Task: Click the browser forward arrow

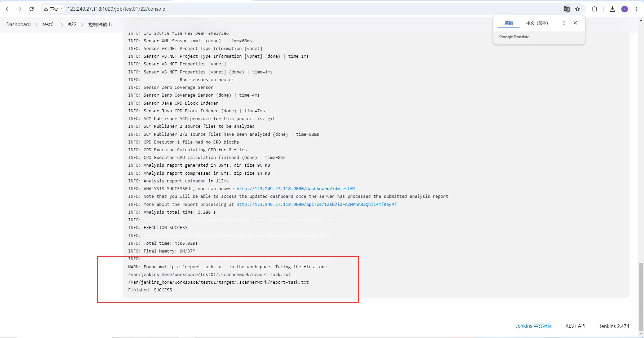Action: click(x=19, y=9)
